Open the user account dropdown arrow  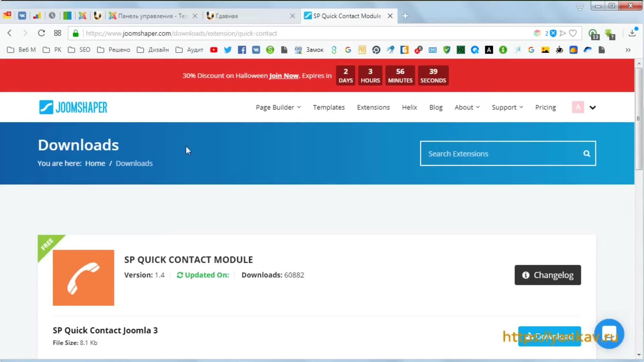[x=593, y=108]
